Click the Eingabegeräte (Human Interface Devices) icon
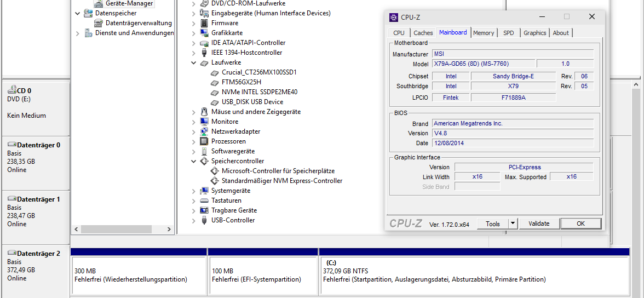 (204, 13)
